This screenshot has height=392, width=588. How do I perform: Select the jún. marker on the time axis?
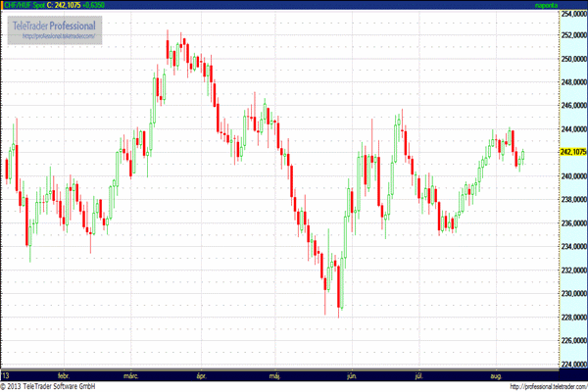[350, 375]
